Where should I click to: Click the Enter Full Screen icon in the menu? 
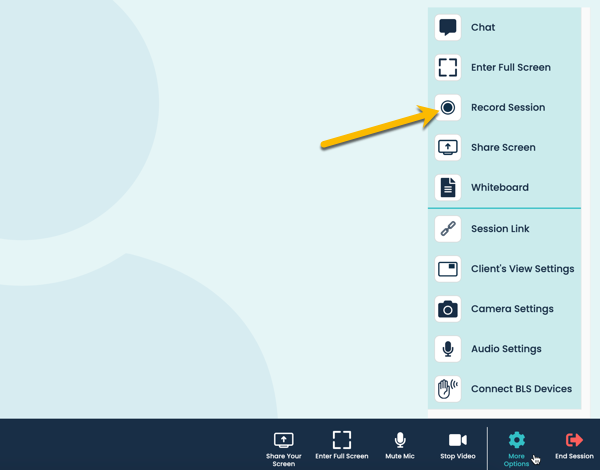tap(448, 67)
